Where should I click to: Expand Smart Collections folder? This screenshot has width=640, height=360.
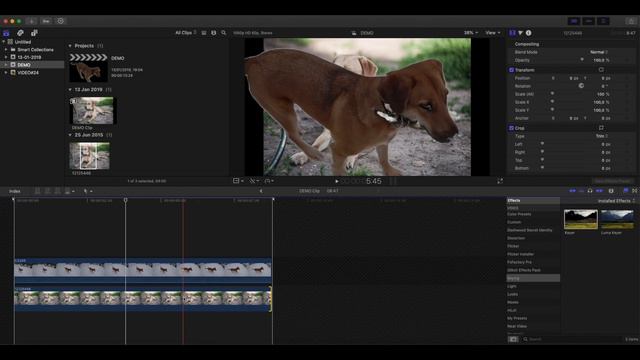click(x=6, y=49)
